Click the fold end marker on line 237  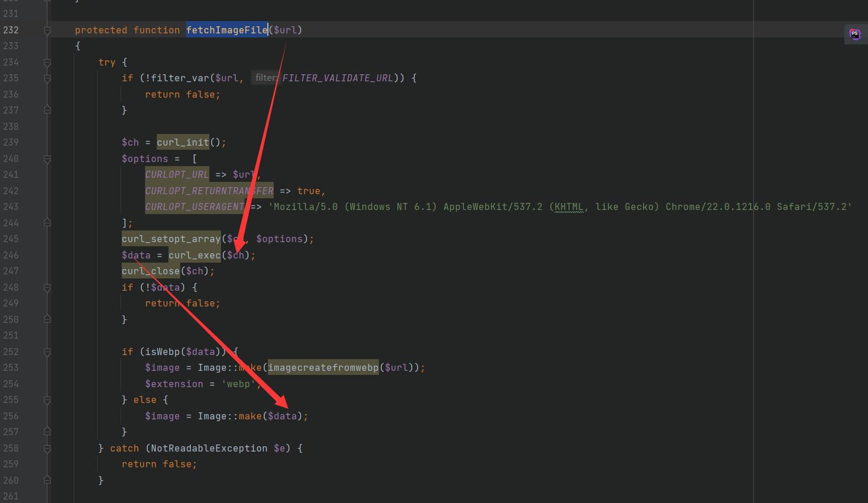[x=47, y=110]
